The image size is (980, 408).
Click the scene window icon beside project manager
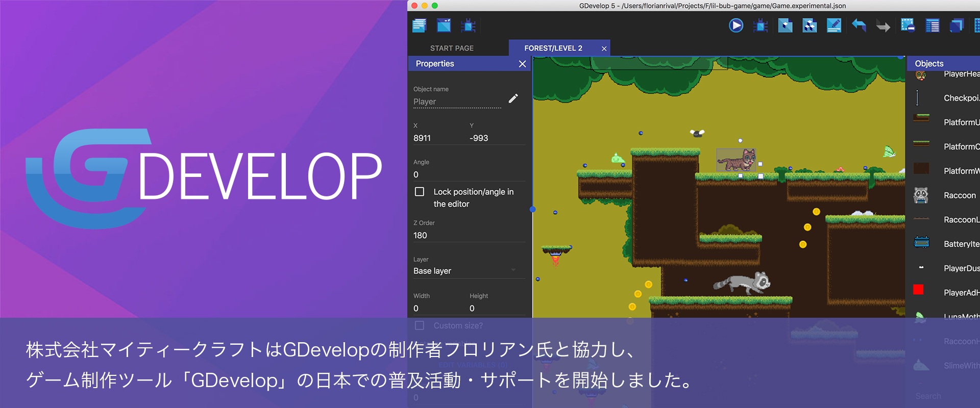pyautogui.click(x=444, y=25)
